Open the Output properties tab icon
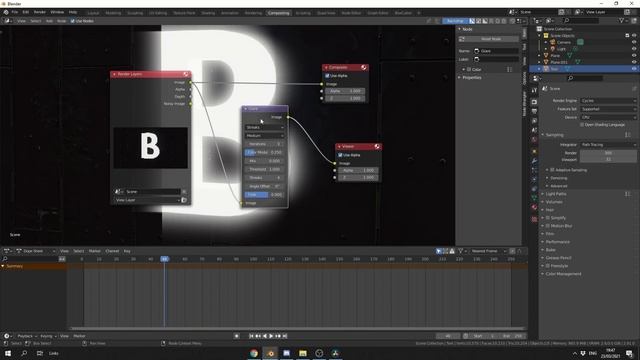The width and height of the screenshot is (640, 360). pos(534,111)
